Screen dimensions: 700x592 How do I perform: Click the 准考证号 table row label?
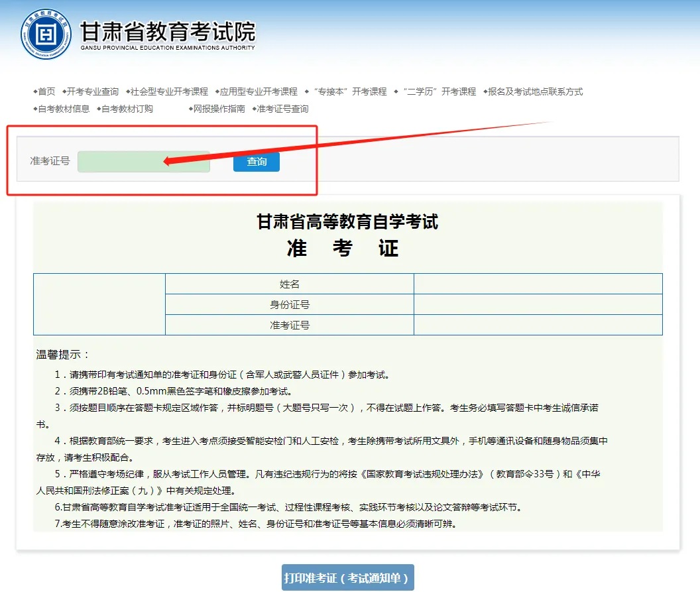tap(289, 325)
